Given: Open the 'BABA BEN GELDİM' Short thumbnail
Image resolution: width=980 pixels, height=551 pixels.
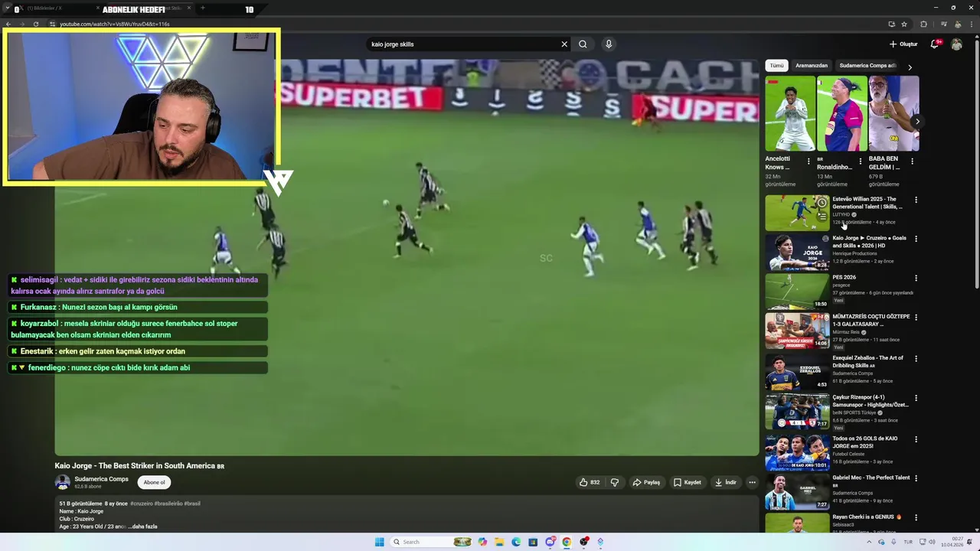Looking at the screenshot, I should pos(893,113).
